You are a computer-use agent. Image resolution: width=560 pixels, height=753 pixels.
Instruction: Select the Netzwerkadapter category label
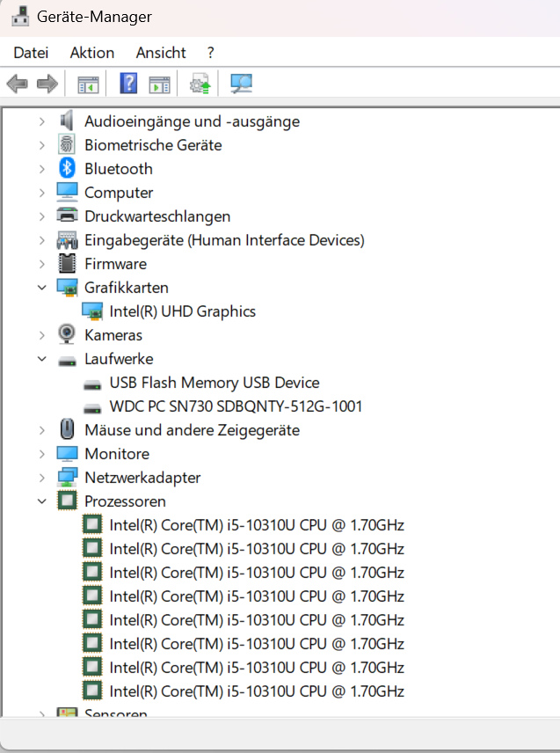click(142, 478)
